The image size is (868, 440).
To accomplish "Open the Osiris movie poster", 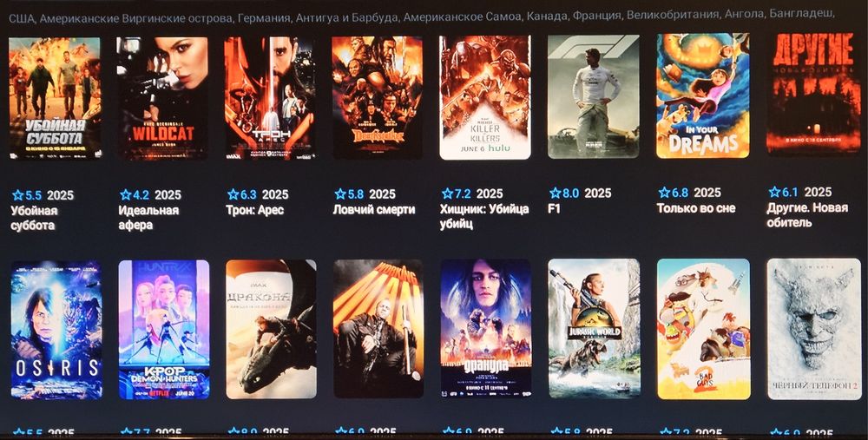I will pyautogui.click(x=56, y=330).
